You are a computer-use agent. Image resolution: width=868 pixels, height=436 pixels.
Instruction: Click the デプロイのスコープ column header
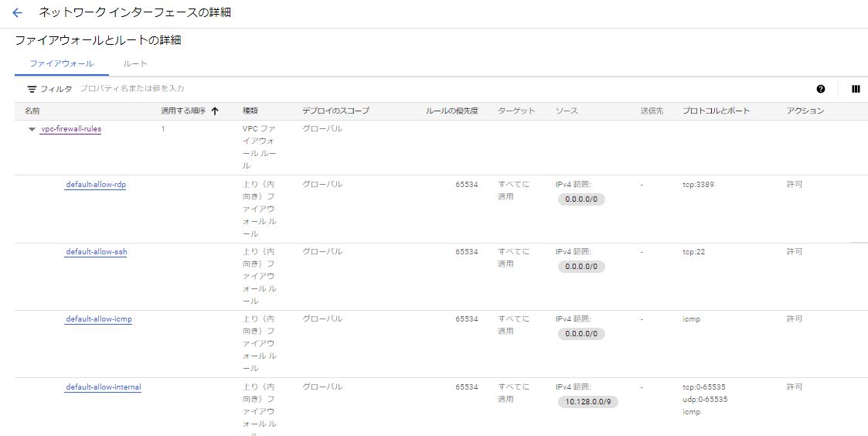click(335, 111)
